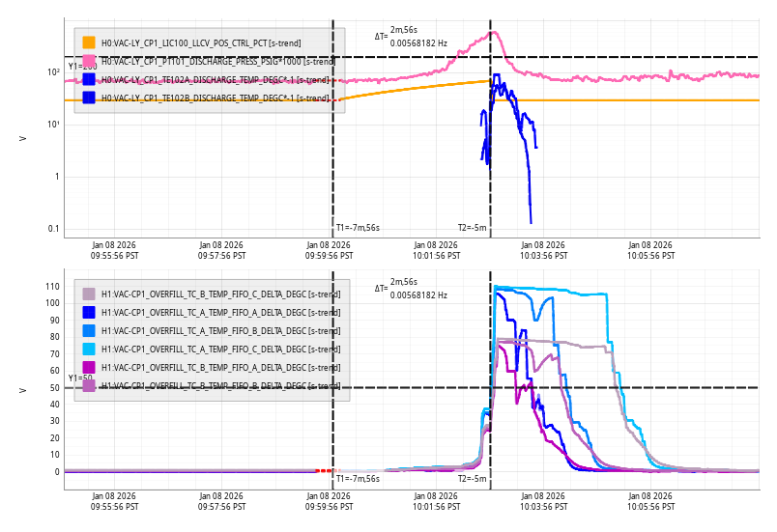Click swatch for OVERFILL_TC_A_TEMP_FIFO_C legend entry
Screen dimensions: 777x532
89,349
